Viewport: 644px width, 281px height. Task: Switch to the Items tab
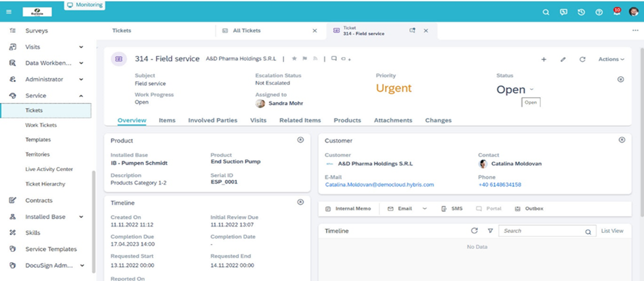coord(167,121)
